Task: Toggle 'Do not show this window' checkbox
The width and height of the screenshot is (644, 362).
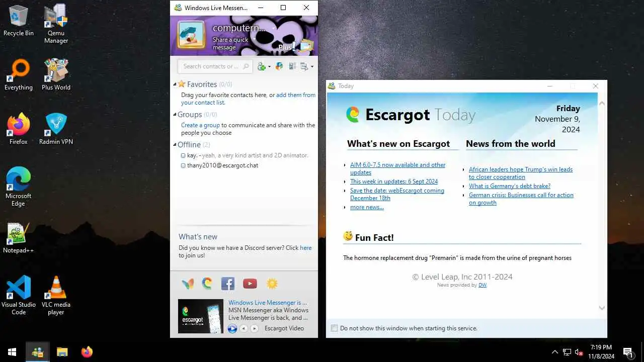Action: tap(334, 328)
